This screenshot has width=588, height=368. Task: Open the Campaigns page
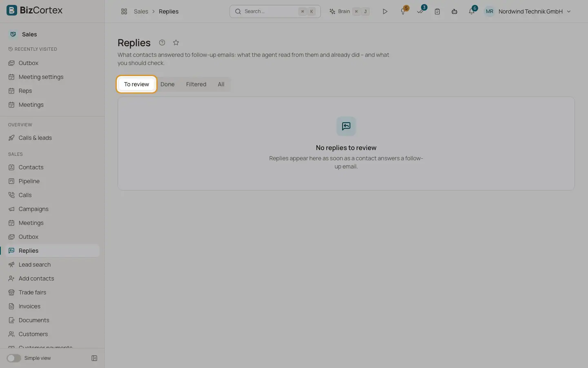pos(52,209)
